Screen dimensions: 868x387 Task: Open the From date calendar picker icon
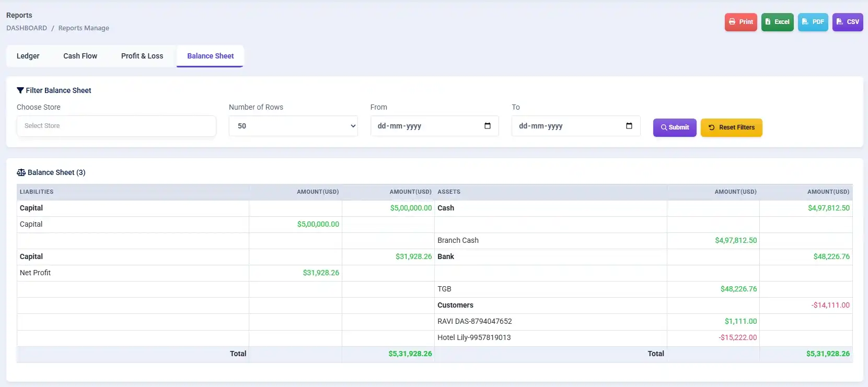(x=488, y=126)
